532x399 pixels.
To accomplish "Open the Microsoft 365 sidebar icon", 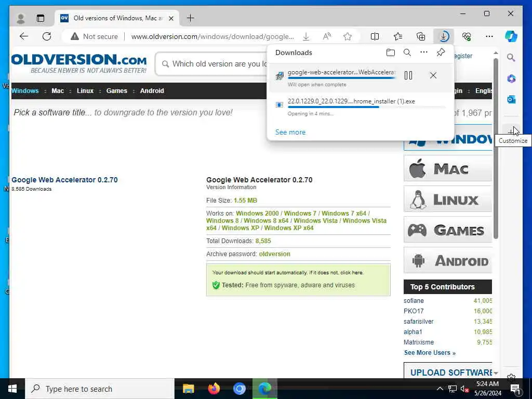I will pyautogui.click(x=511, y=79).
